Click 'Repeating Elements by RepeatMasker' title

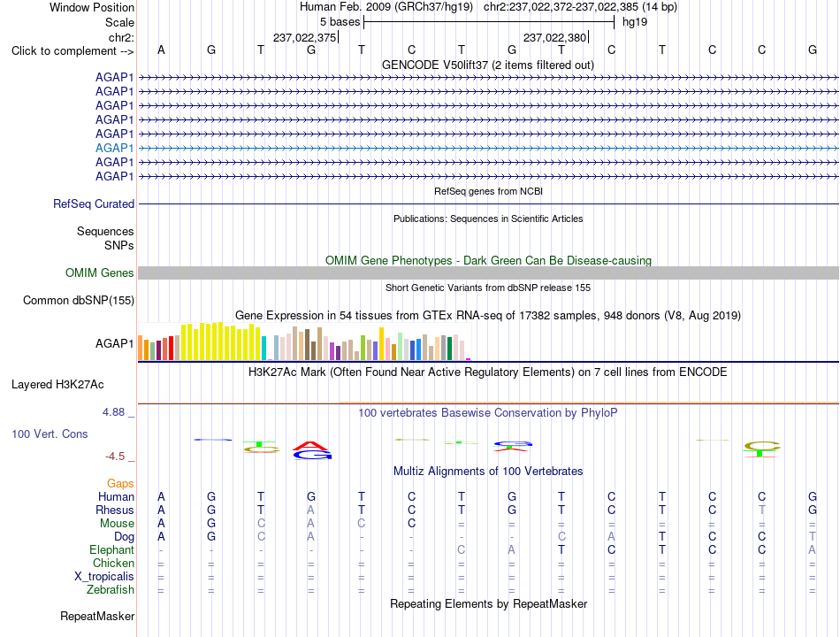(x=488, y=604)
